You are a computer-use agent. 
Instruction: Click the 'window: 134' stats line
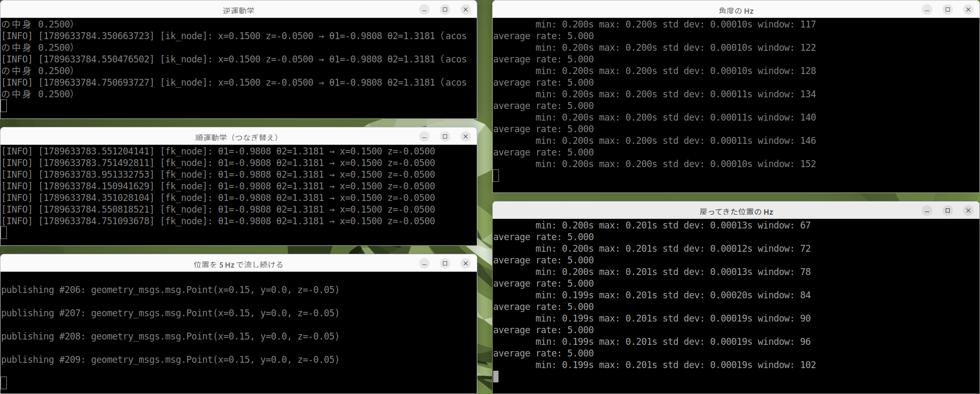[x=676, y=94]
